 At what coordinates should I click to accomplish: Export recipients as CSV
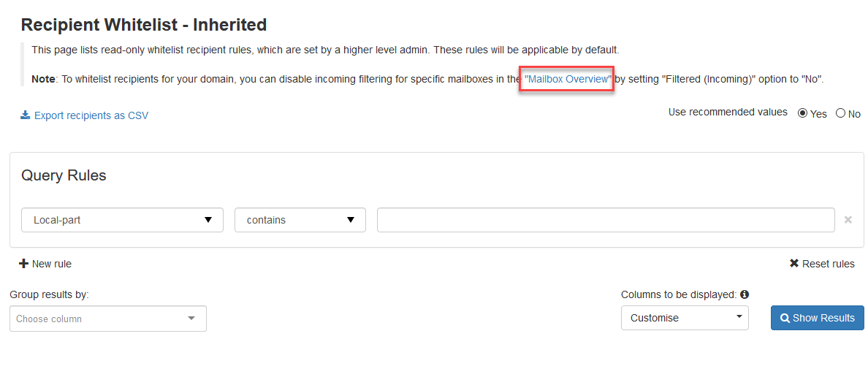[x=91, y=115]
